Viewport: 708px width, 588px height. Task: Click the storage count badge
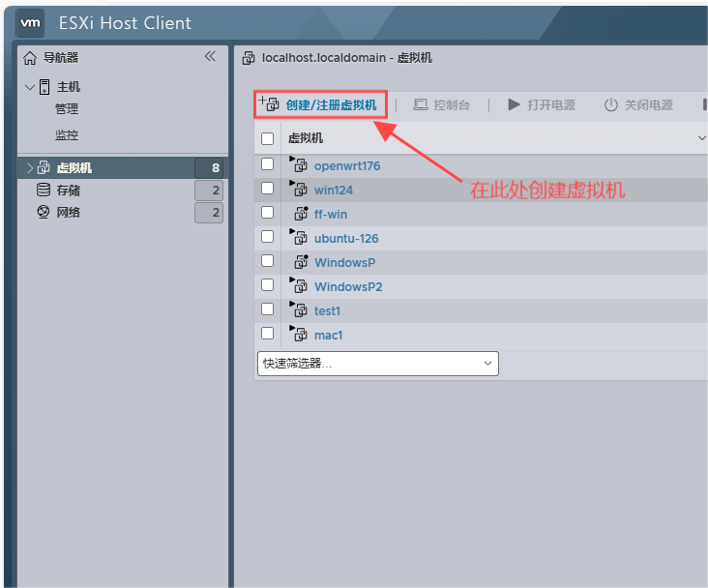point(209,191)
